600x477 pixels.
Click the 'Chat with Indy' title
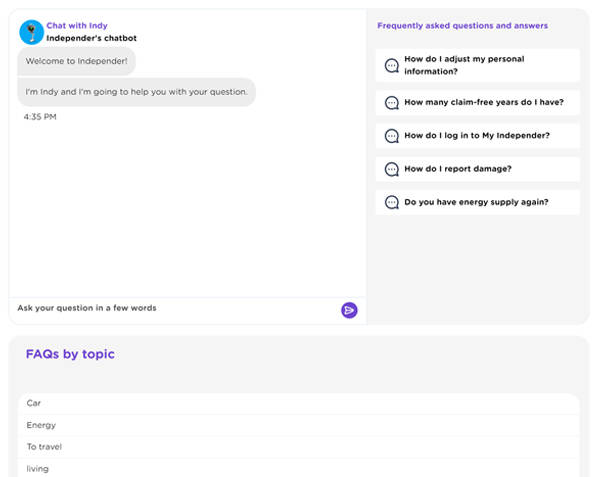point(77,25)
